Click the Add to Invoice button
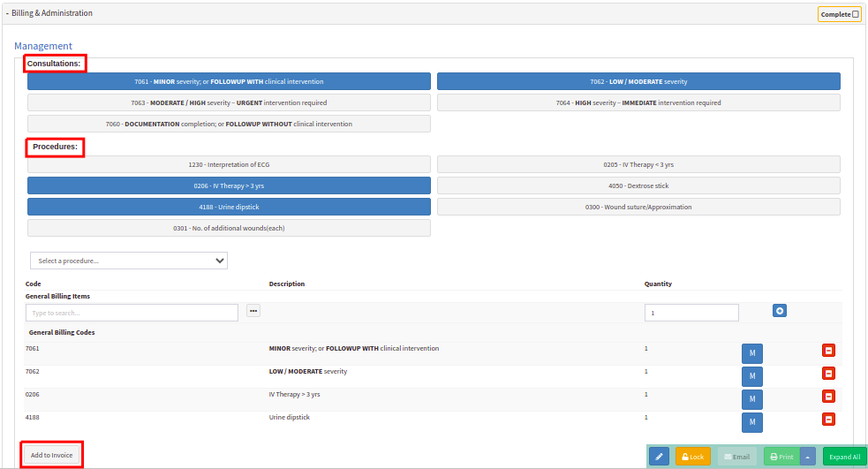The height and width of the screenshot is (469, 868). click(52, 455)
